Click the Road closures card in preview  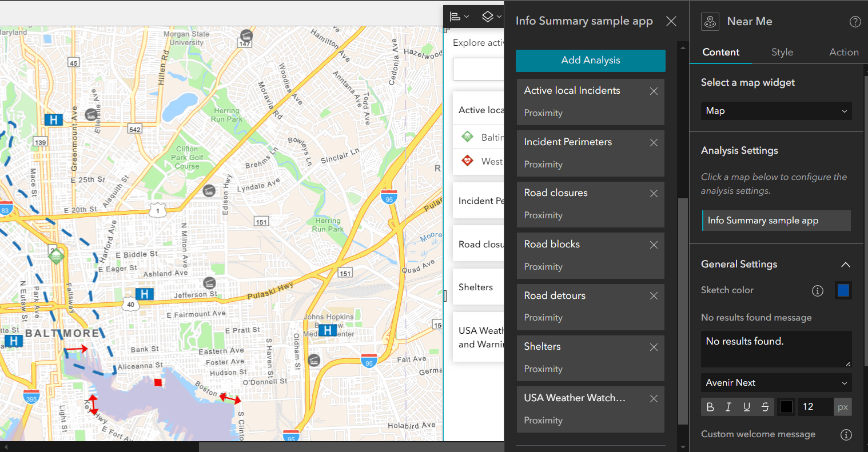click(479, 244)
